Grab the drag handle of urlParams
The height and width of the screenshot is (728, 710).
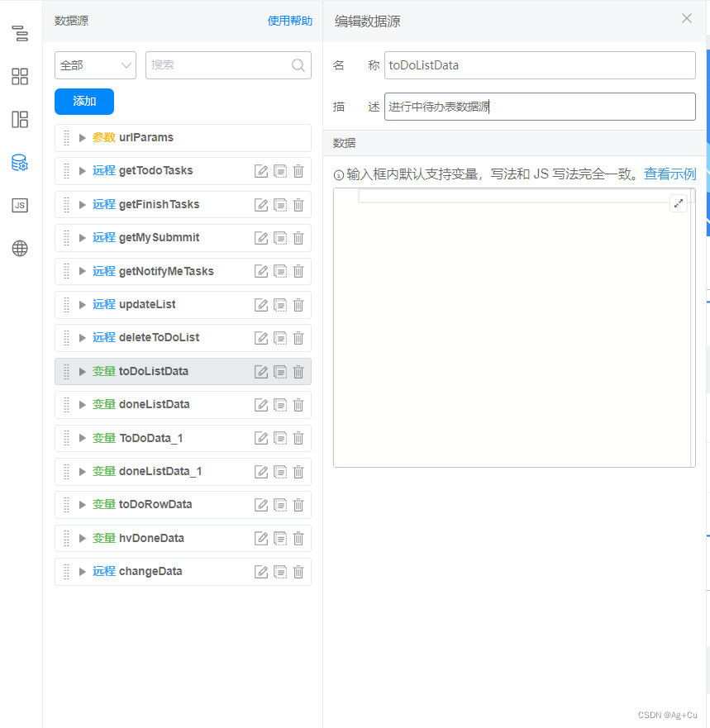[66, 138]
